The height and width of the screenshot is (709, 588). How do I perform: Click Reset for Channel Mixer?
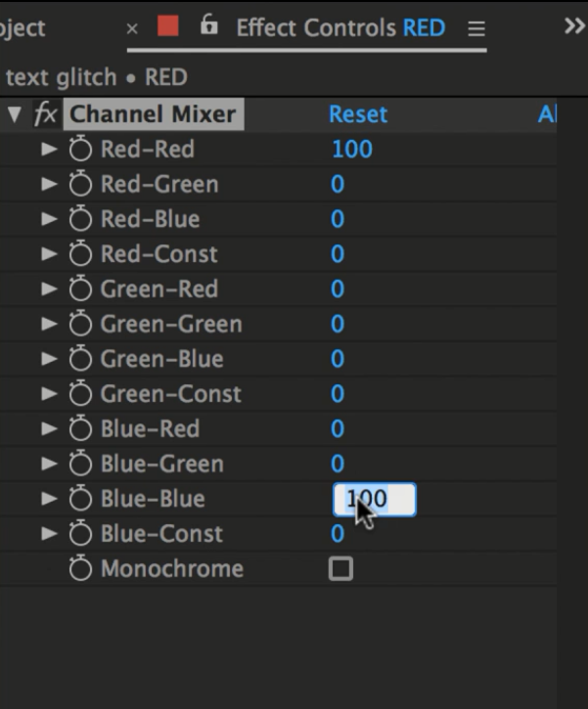click(358, 114)
